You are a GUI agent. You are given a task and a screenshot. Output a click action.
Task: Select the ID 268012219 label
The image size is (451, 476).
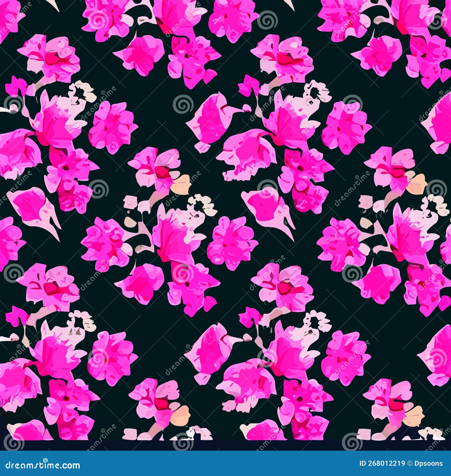[x=382, y=463]
